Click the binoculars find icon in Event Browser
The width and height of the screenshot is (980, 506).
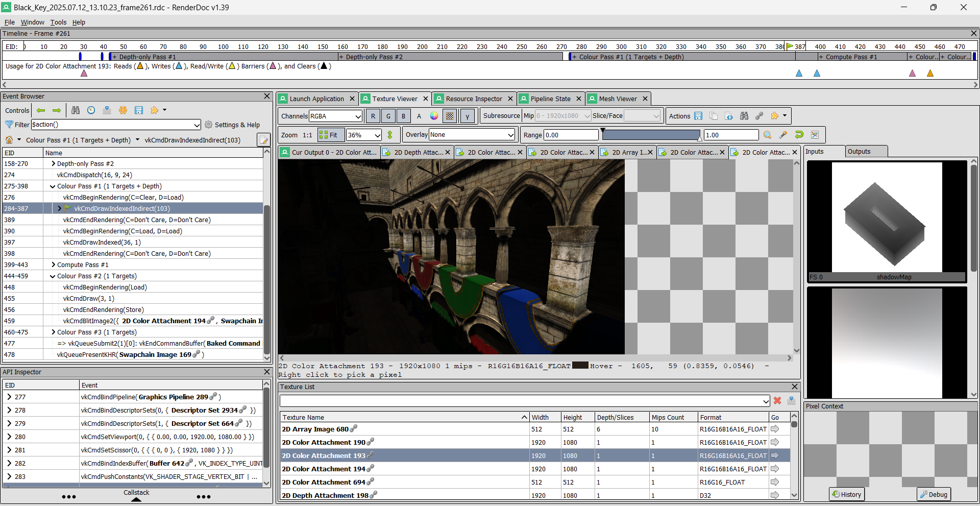(76, 110)
